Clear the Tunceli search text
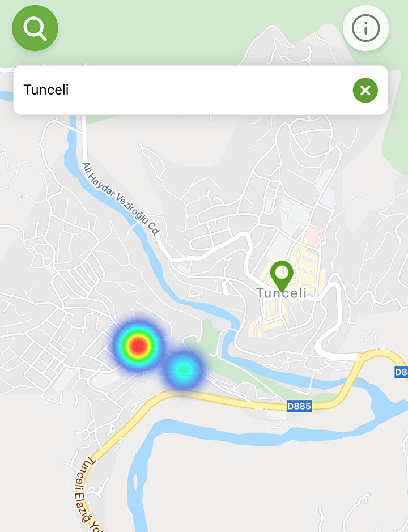Screen dimensions: 408x532 pos(365,90)
